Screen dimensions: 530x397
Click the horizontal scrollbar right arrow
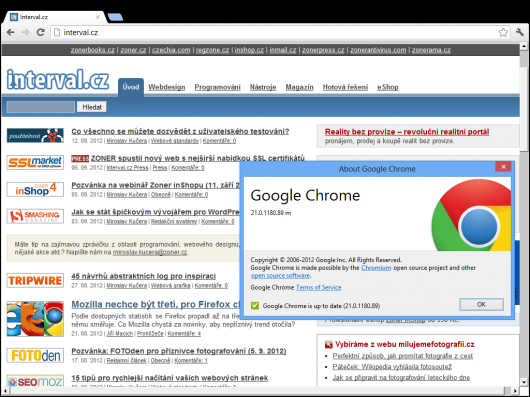[x=516, y=391]
